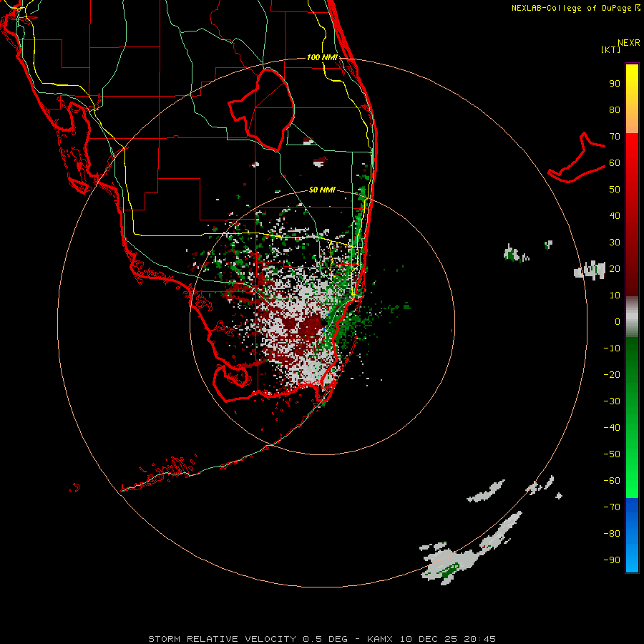Viewport: 644px width, 644px height.
Task: Click the -90 value on velocity scale
Action: tap(612, 560)
